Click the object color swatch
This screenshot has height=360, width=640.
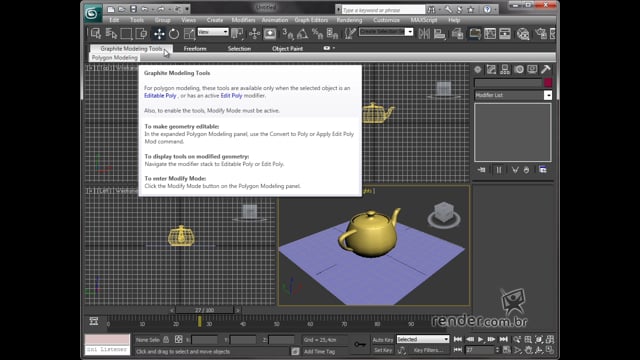548,83
